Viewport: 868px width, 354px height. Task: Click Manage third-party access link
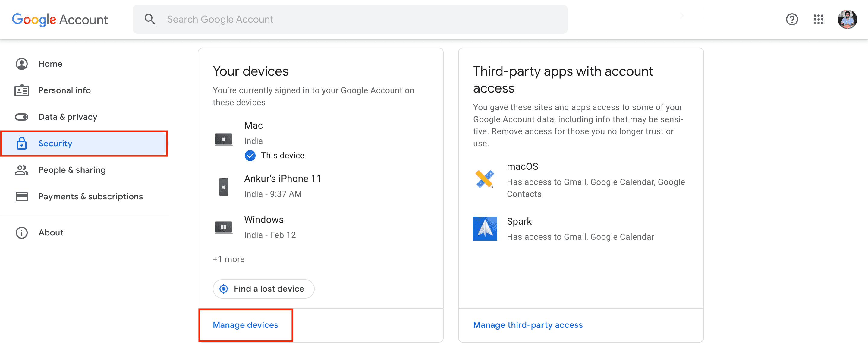tap(527, 325)
